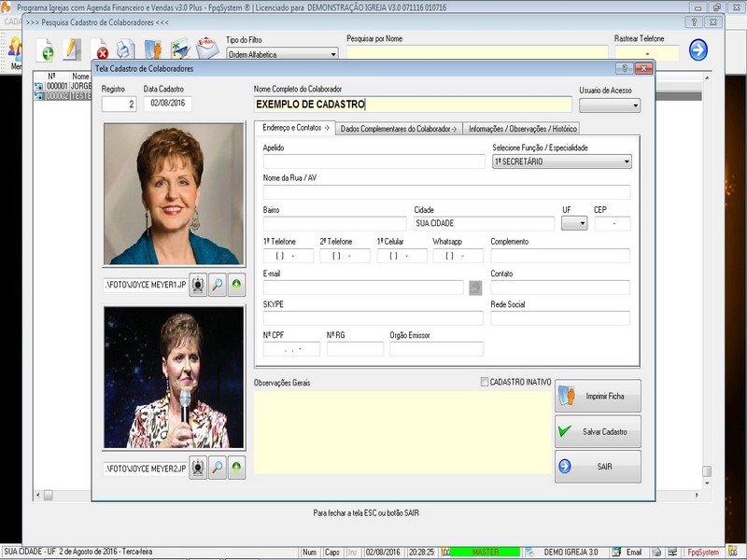Click the Orgão Emissor field
Image resolution: width=747 pixels, height=560 pixels.
point(436,349)
